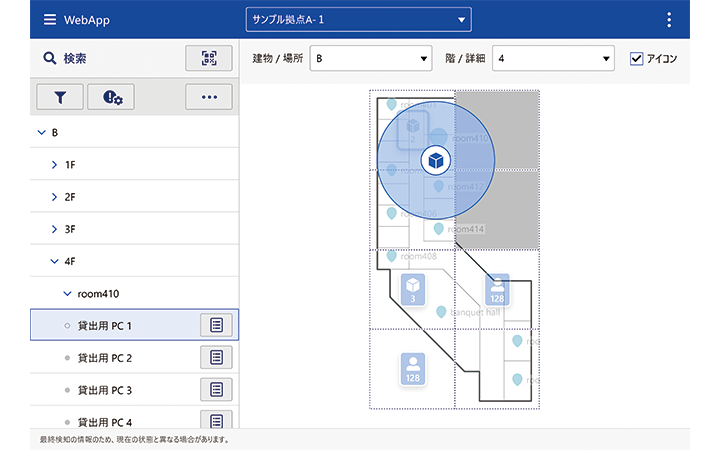Click the QR code scan button
This screenshot has height=450, width=720.
pyautogui.click(x=209, y=58)
